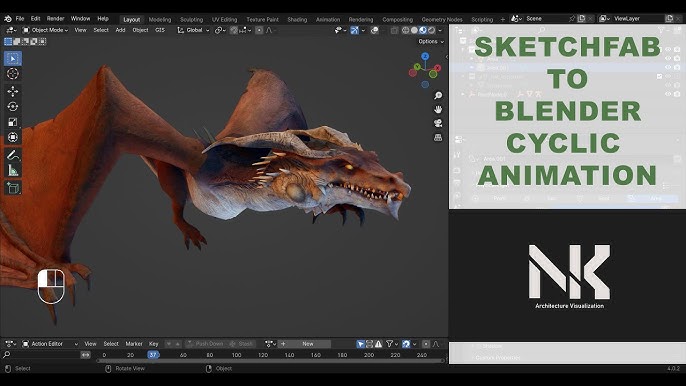
Task: Toggle viewport overlays button
Action: coord(374,30)
